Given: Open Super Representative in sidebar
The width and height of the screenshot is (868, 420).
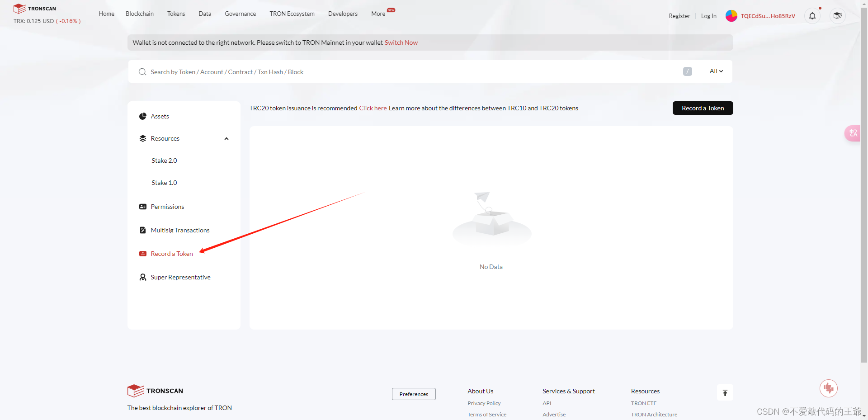Looking at the screenshot, I should tap(180, 277).
